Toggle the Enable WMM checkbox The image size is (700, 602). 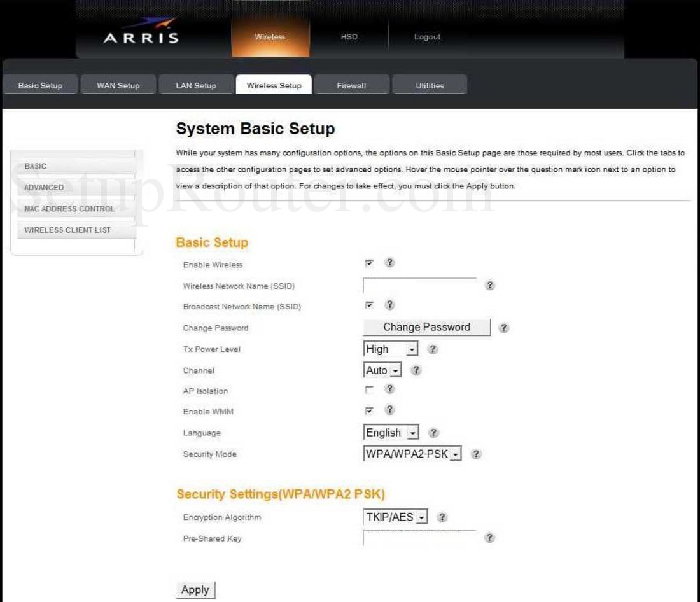point(369,410)
